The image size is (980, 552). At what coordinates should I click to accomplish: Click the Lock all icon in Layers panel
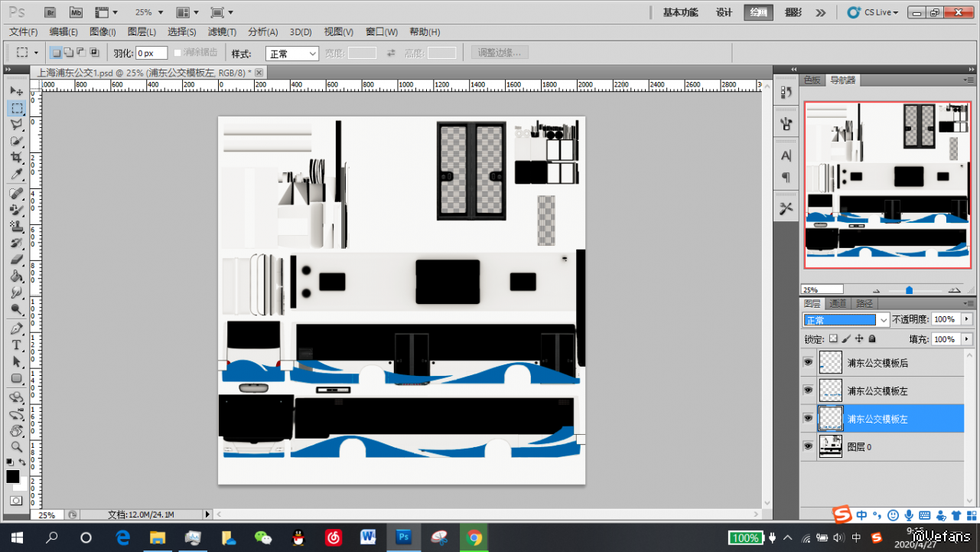tap(872, 338)
